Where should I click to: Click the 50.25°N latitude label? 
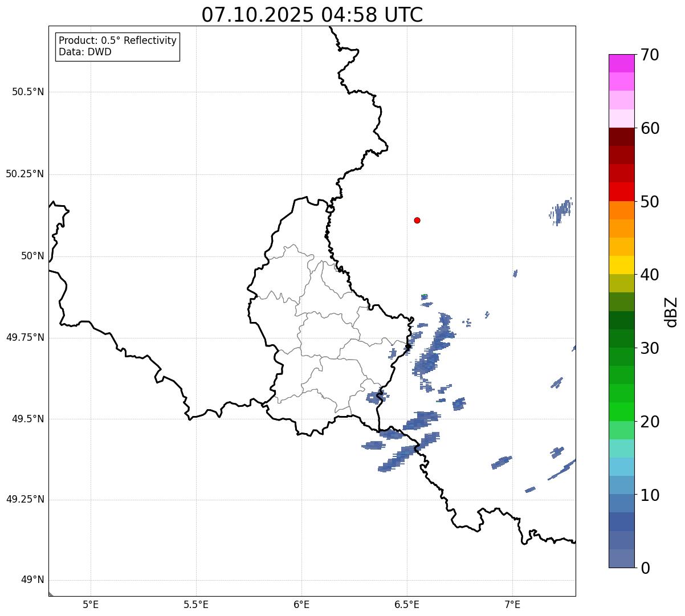click(x=25, y=174)
